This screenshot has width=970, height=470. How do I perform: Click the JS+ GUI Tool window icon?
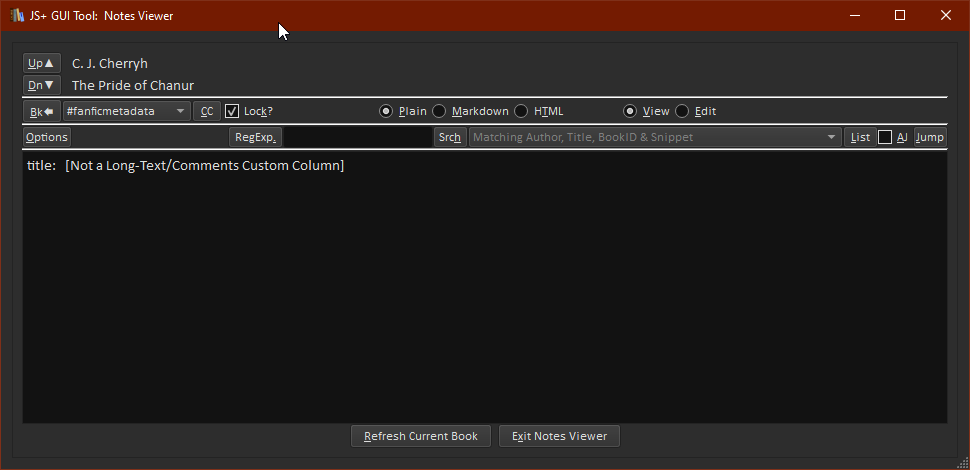click(x=17, y=15)
